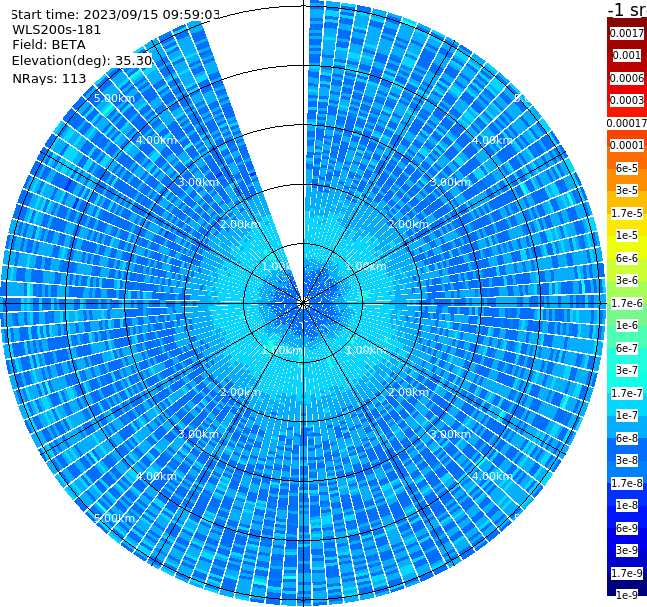Viewport: 647px width, 607px height.
Task: Click the 1.7e-9 colorbar label
Action: 627,573
